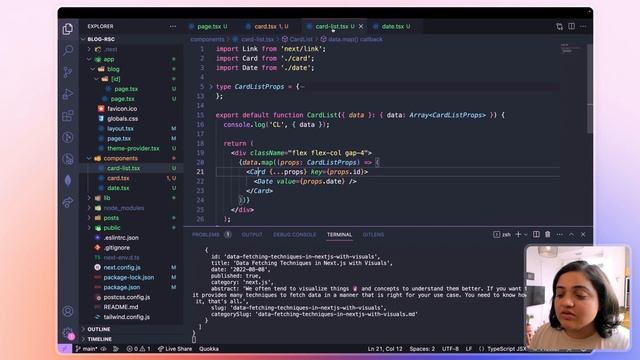Open Source Control view in activity bar
Viewport: 640px width, 360px height.
[x=68, y=72]
